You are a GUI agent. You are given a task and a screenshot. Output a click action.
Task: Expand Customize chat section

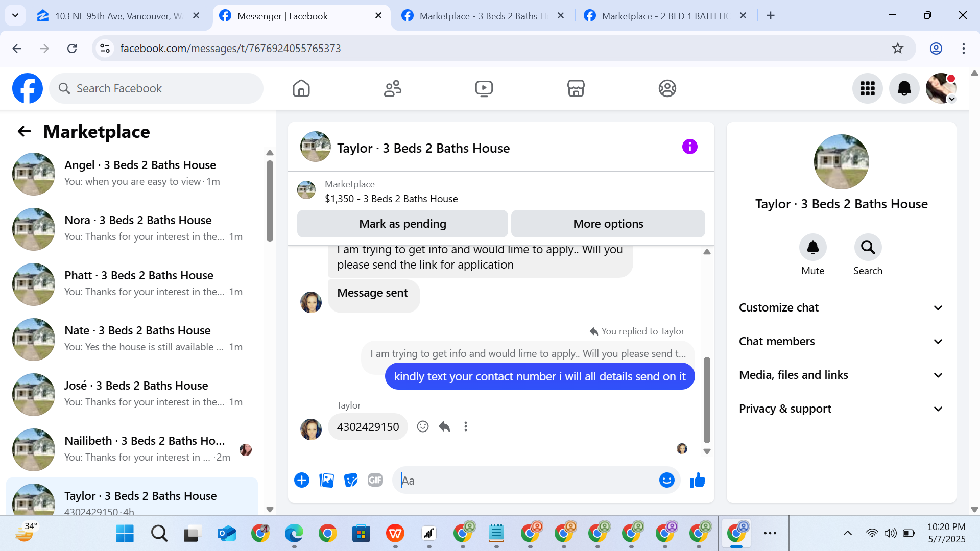tap(841, 308)
